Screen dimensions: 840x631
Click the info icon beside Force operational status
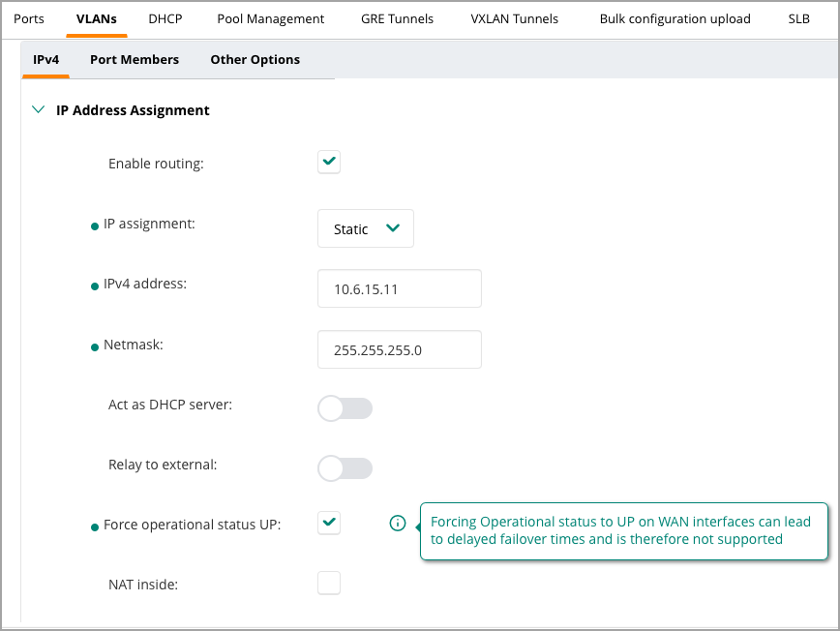[x=398, y=523]
